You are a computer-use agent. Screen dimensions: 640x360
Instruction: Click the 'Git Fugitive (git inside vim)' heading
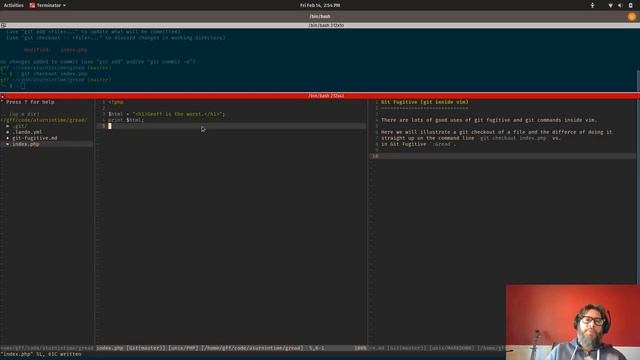tap(424, 102)
